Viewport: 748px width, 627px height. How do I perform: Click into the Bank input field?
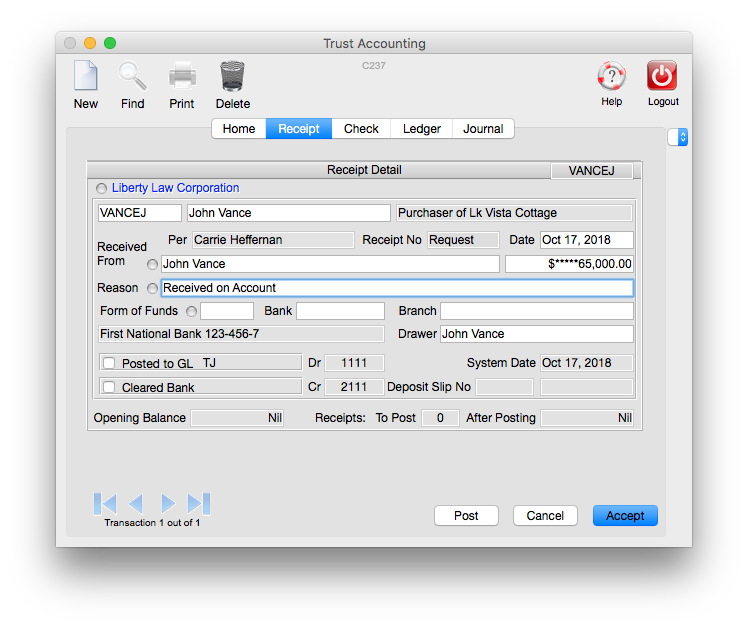tap(340, 311)
